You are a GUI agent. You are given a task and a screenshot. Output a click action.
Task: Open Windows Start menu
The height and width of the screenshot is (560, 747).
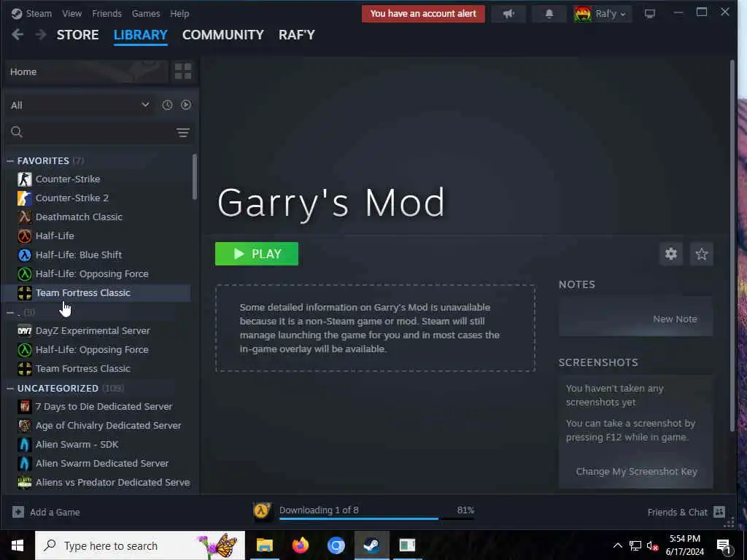18,545
